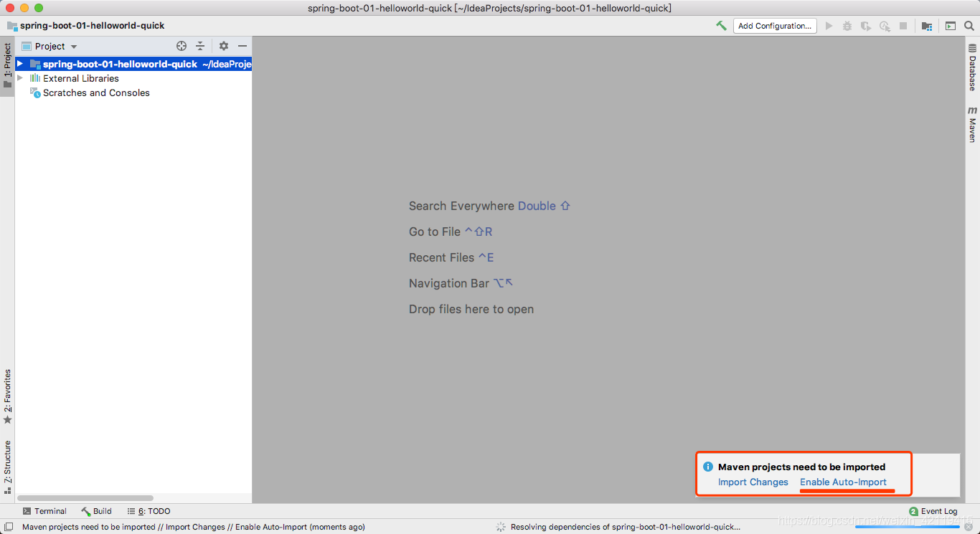Click the Maven m icon
The height and width of the screenshot is (534, 980).
973,110
